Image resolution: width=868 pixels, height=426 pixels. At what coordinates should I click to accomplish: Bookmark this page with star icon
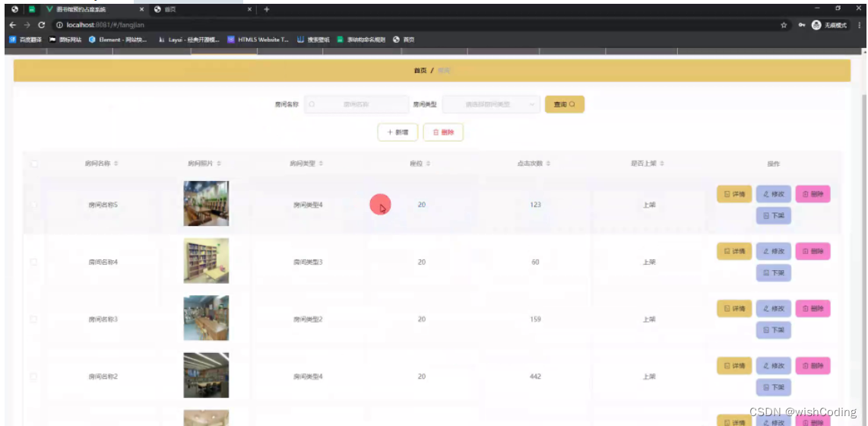pos(784,25)
